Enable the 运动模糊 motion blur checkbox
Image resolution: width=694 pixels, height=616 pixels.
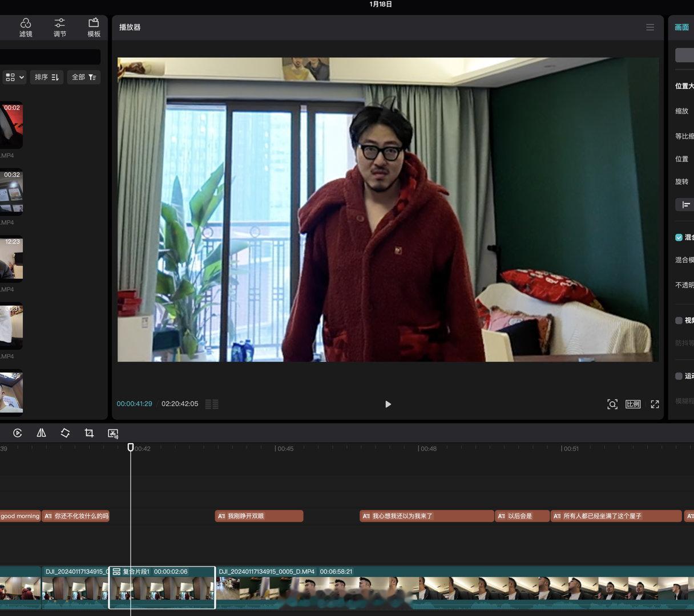click(x=679, y=376)
